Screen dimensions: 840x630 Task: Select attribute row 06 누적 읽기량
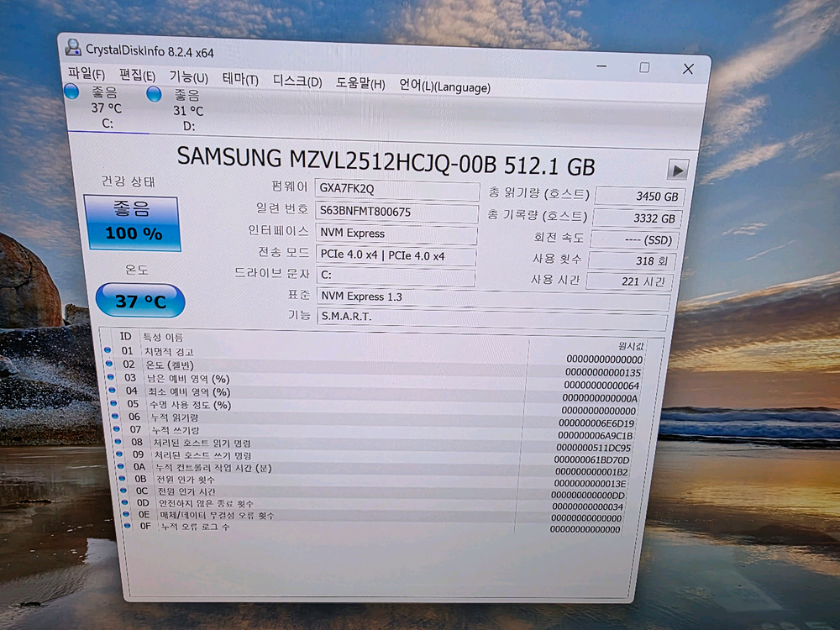tap(375, 420)
